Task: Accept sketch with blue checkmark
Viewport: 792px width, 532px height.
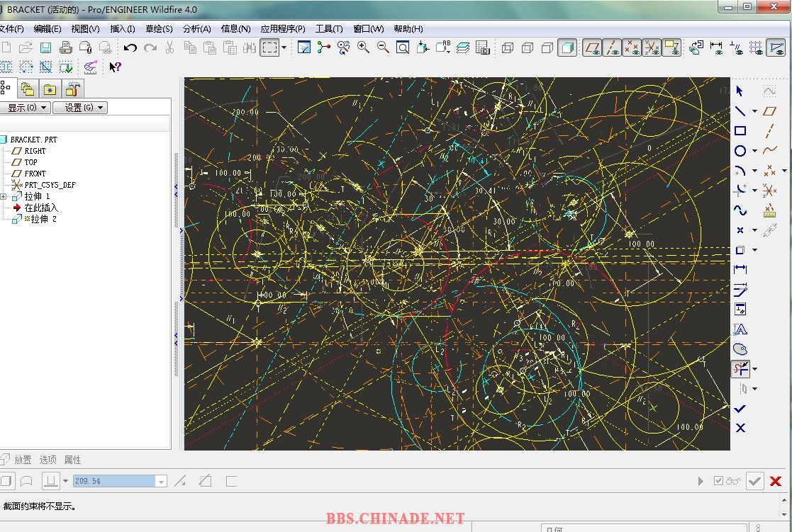Action: tap(740, 409)
